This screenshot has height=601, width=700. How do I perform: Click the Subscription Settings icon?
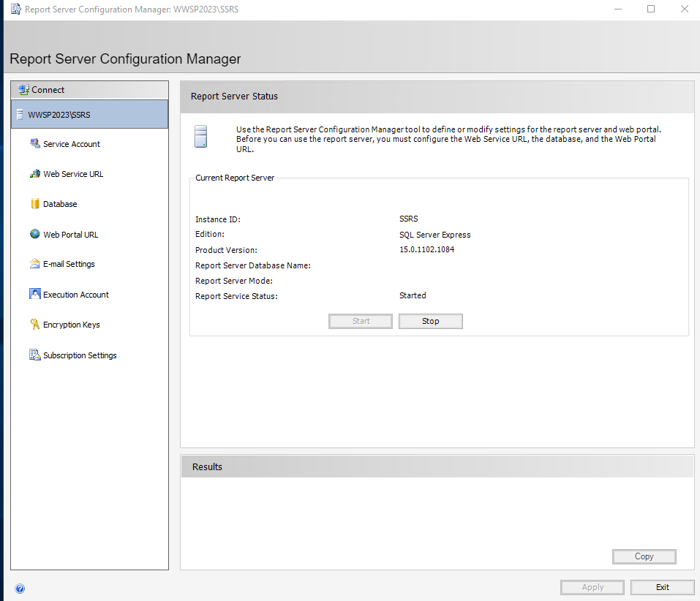click(x=35, y=355)
